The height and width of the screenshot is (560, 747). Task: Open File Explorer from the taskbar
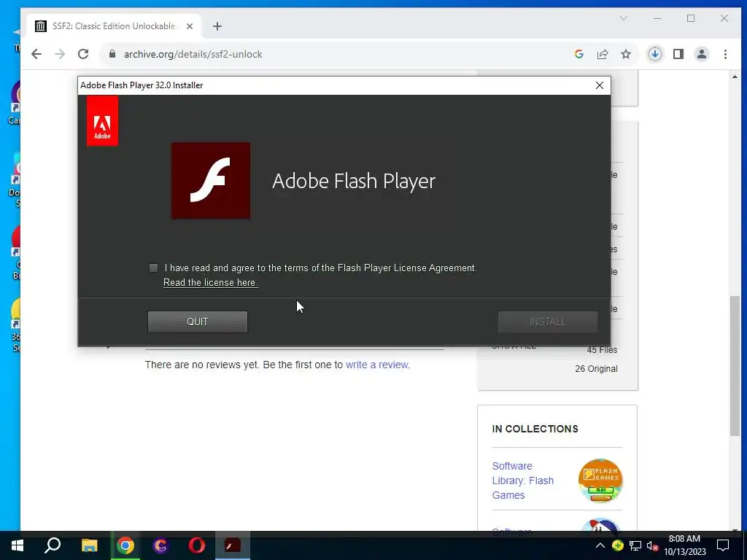click(89, 545)
